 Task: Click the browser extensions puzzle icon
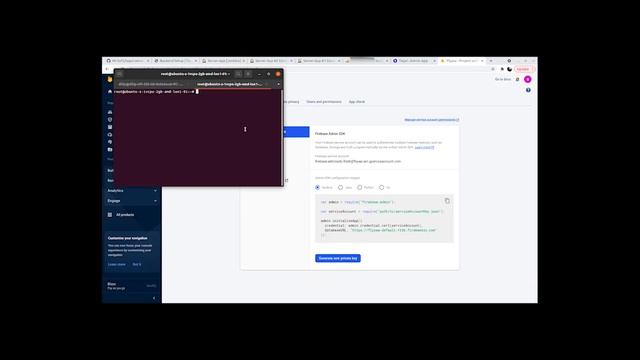tap(502, 69)
